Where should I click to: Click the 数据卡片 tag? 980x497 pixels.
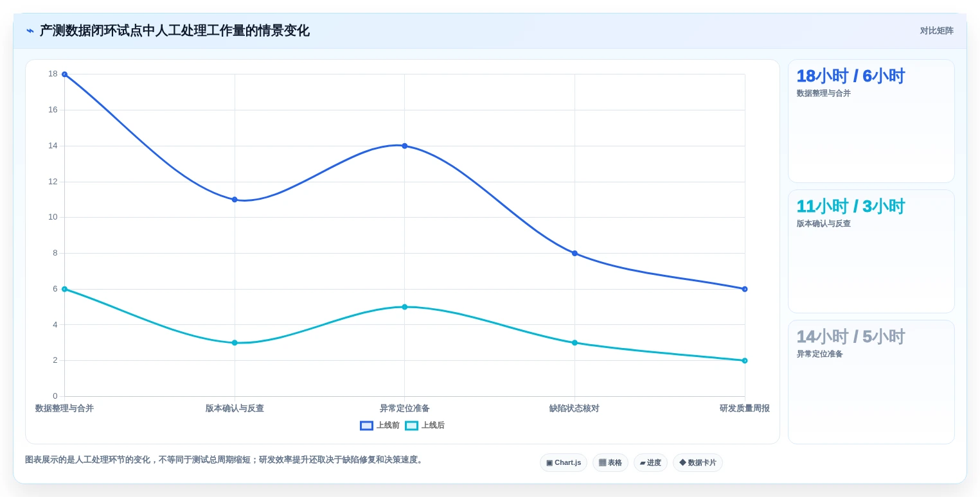click(698, 463)
